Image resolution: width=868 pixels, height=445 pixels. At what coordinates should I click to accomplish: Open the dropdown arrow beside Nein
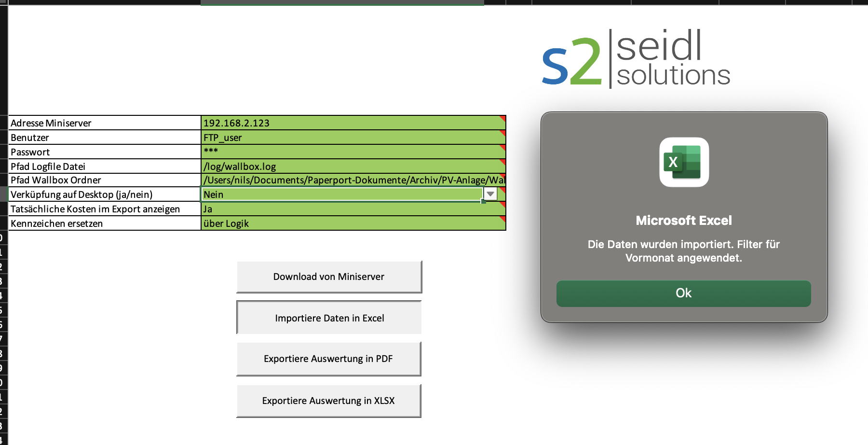click(x=490, y=194)
